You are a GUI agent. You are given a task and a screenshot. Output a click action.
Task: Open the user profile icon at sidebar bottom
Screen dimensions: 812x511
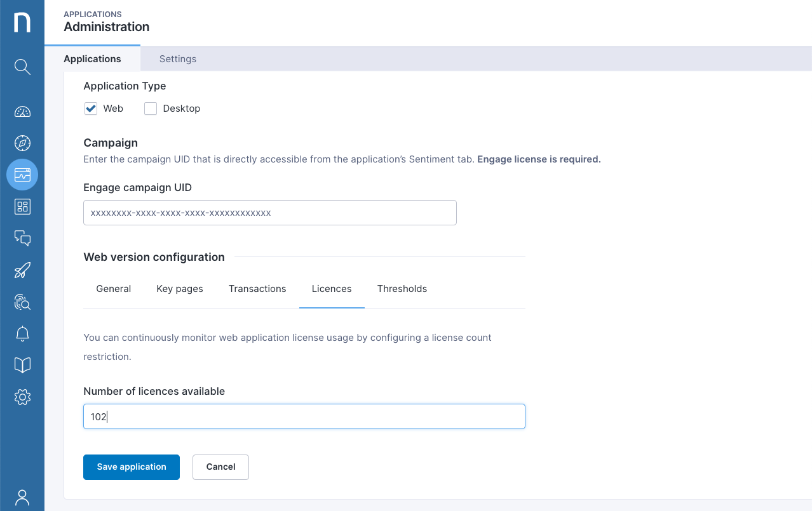coord(22,497)
